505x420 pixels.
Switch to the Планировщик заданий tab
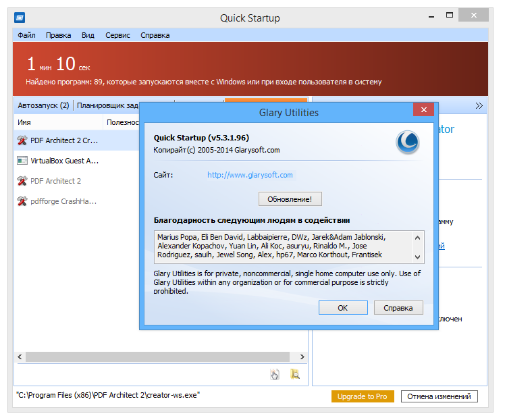(108, 105)
